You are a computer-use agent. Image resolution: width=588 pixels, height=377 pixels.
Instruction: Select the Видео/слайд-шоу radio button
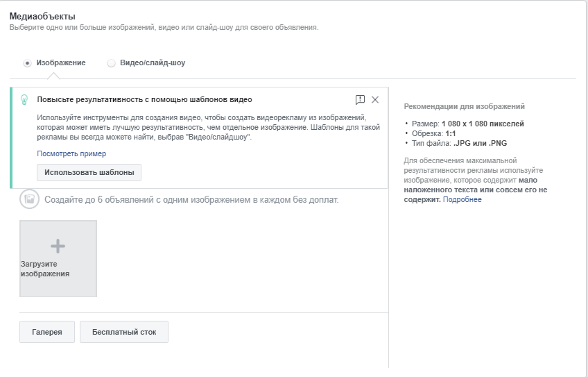[111, 63]
